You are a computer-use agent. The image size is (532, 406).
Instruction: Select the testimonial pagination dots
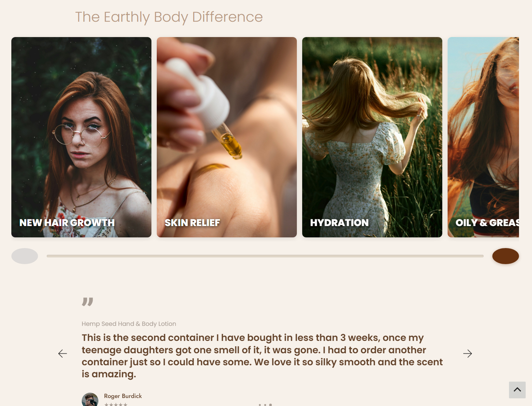[x=265, y=405]
